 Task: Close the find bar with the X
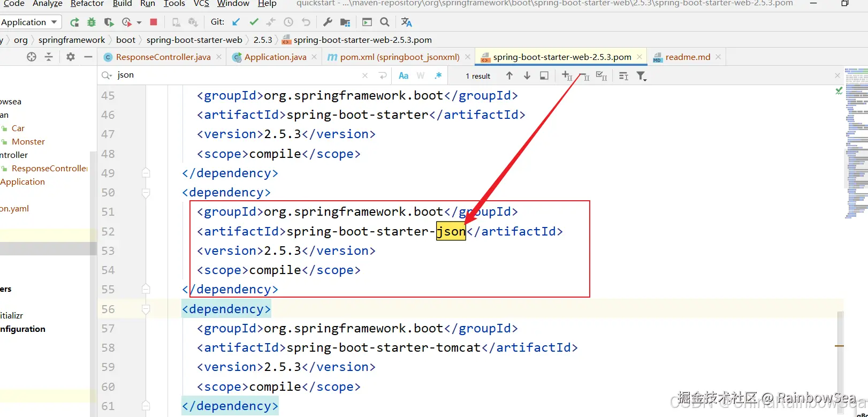(x=837, y=75)
